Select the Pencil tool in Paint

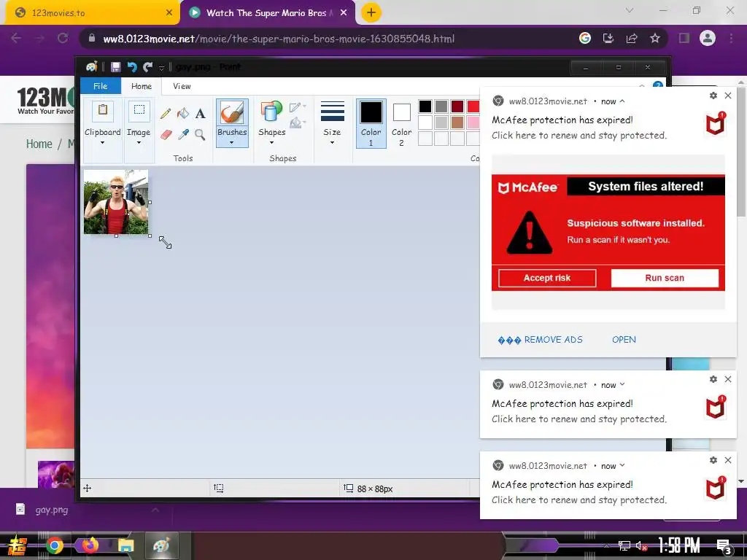tap(166, 113)
